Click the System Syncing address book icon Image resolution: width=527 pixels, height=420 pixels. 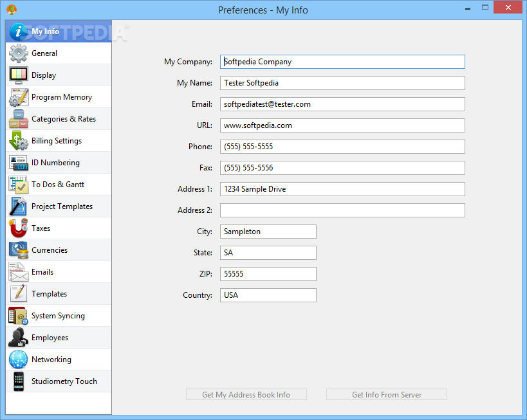coord(19,316)
